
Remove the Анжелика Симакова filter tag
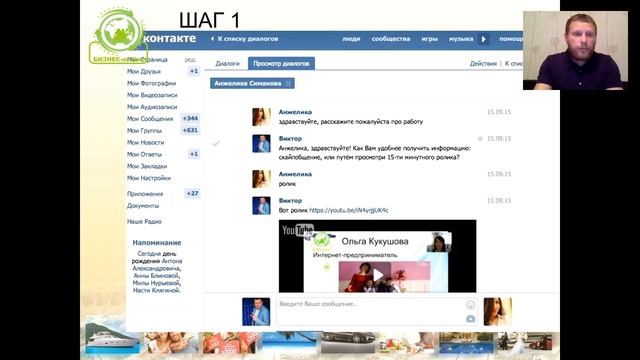[288, 83]
